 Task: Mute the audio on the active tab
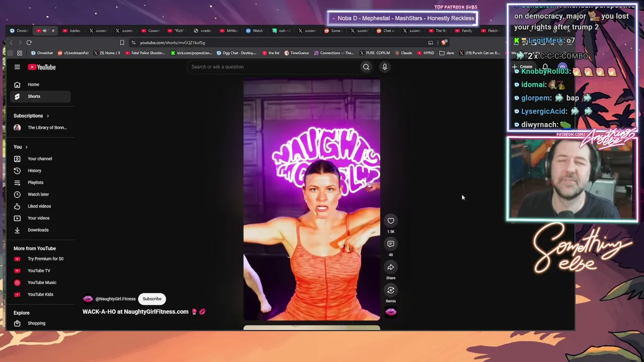pyautogui.click(x=45, y=31)
